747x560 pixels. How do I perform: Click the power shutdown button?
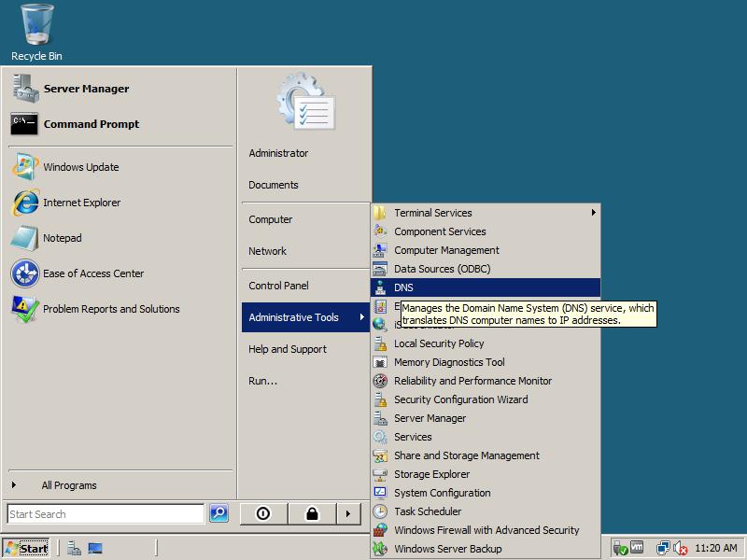tap(263, 514)
